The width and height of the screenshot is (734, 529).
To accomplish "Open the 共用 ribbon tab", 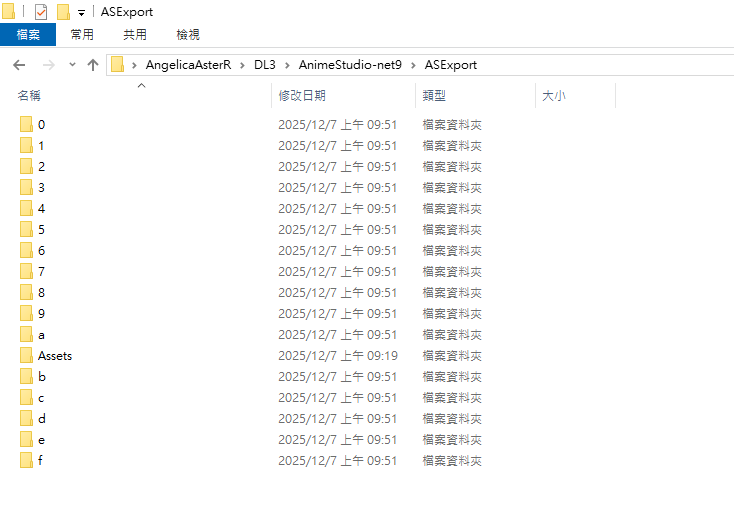I will (135, 34).
